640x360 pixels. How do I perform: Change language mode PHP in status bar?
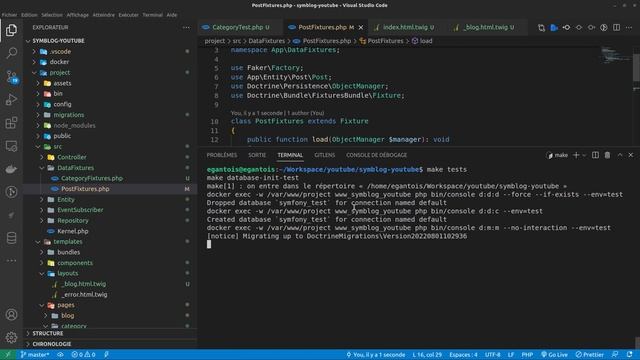527,355
